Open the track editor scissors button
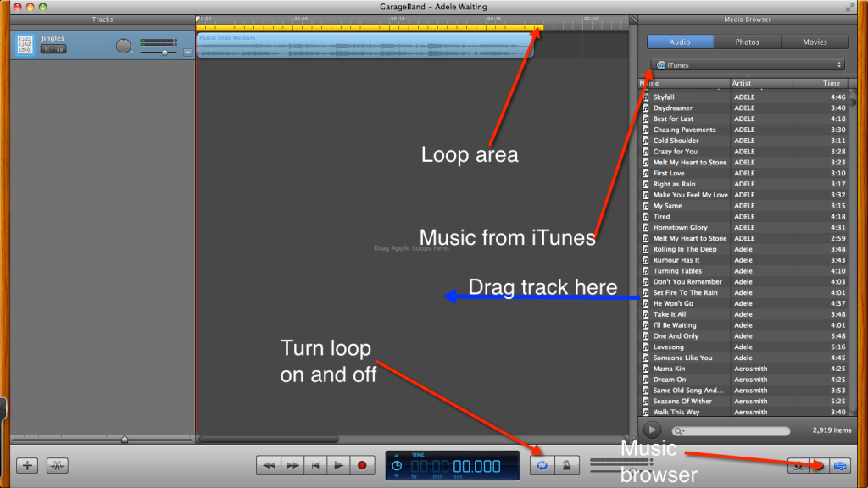This screenshot has width=868, height=488. point(57,465)
